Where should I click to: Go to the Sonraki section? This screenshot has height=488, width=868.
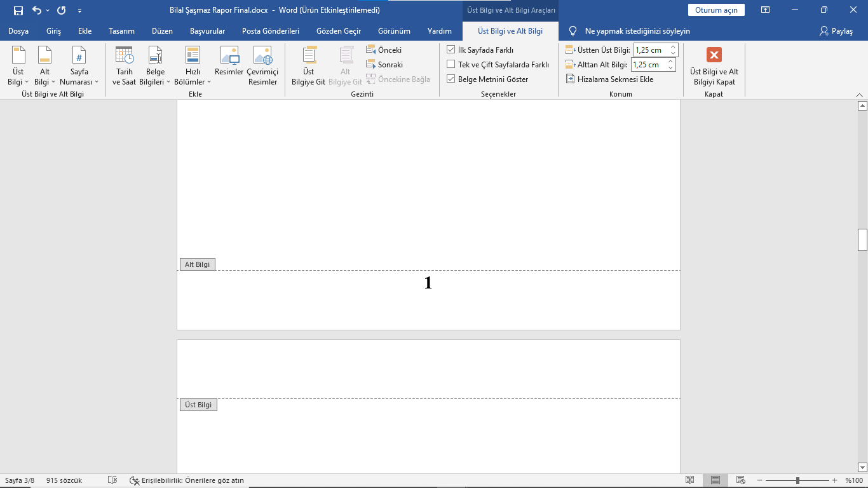[x=384, y=65]
